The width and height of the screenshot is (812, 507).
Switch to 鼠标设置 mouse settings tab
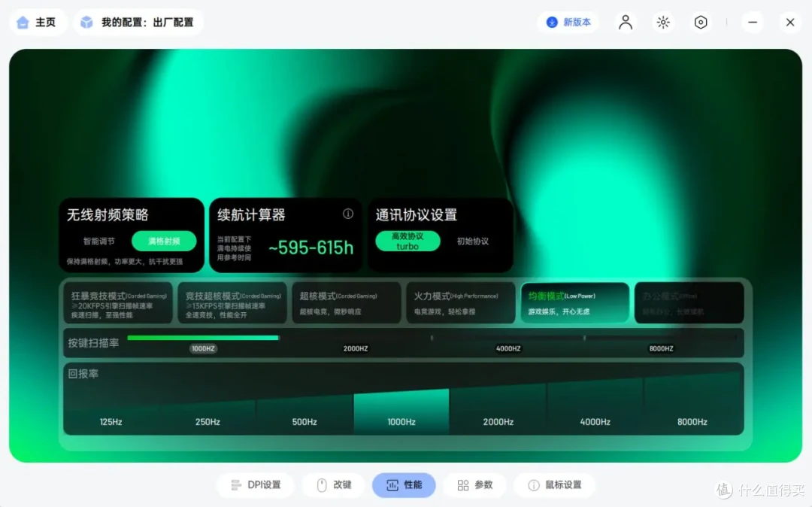click(x=555, y=484)
